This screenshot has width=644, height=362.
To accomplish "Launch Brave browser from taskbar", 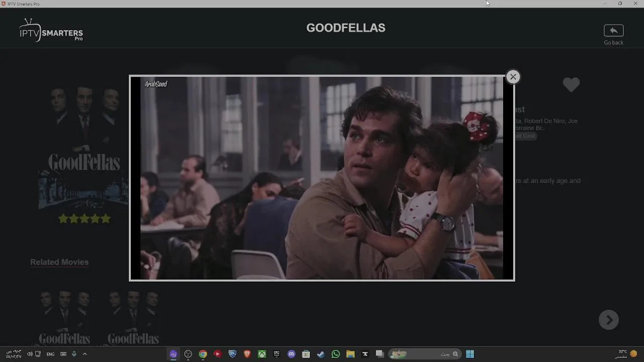I will 247,354.
